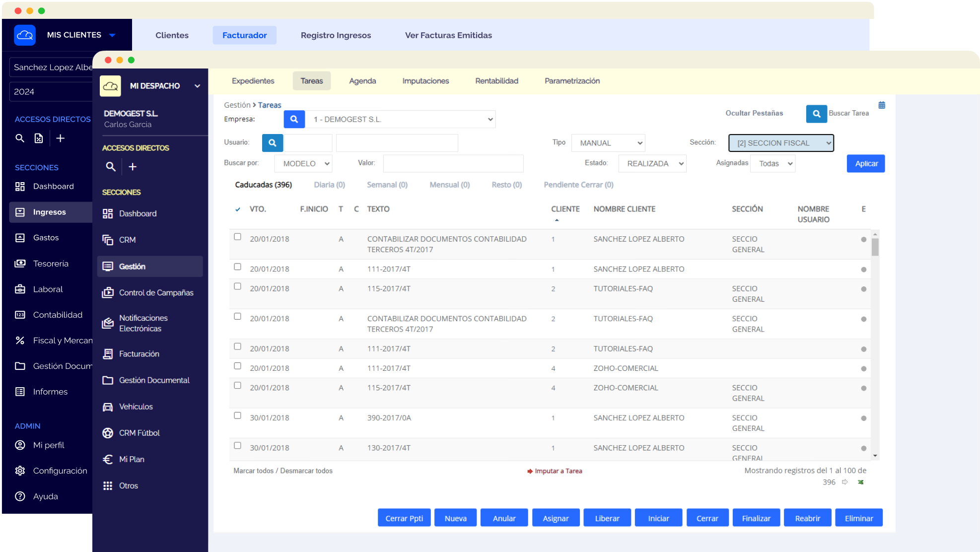The image size is (980, 552).
Task: Open the calendar icon above Buscar Tarea
Action: tap(882, 105)
